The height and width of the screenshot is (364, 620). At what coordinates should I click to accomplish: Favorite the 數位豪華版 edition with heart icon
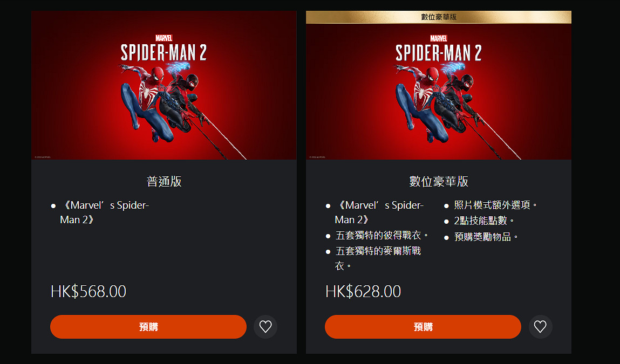coord(540,326)
